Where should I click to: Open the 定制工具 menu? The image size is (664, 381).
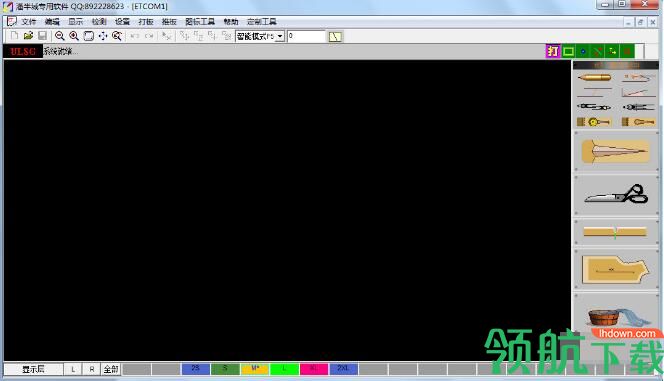point(261,22)
